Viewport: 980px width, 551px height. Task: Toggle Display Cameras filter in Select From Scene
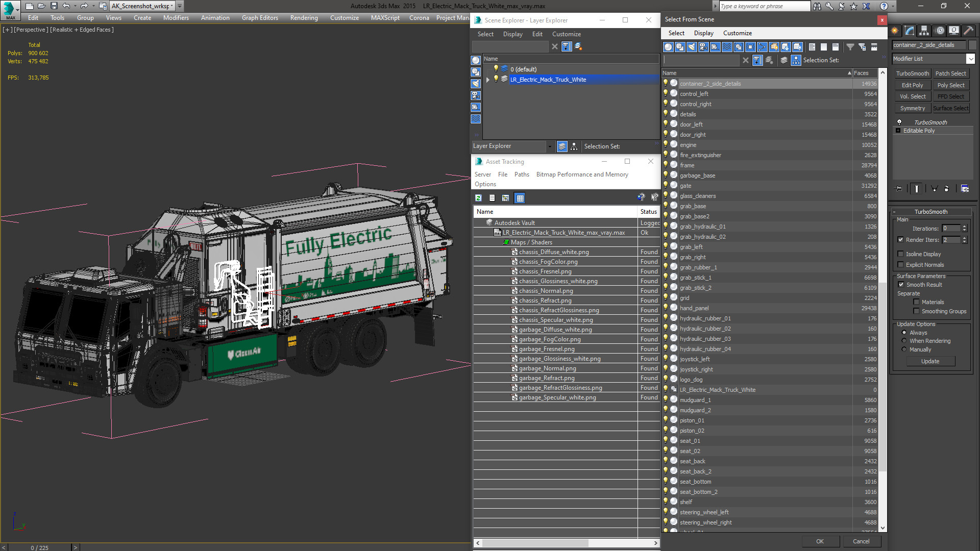(703, 47)
